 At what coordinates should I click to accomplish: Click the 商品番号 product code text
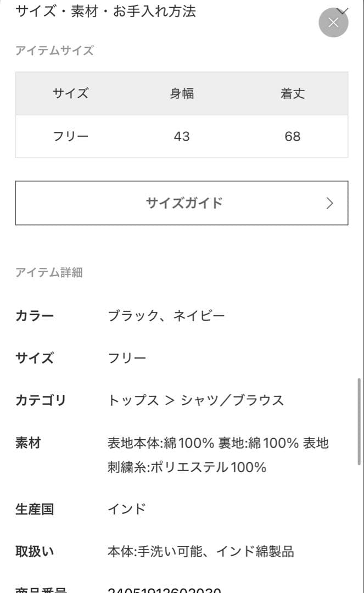click(x=35, y=589)
